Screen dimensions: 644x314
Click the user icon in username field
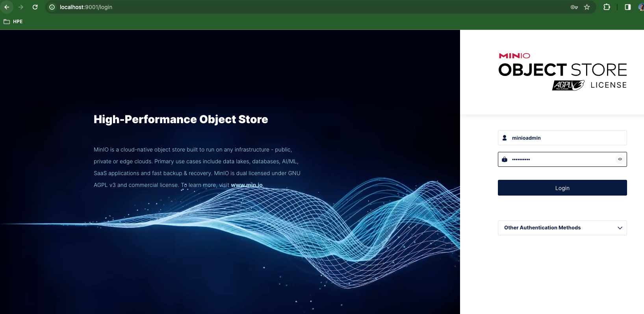505,138
